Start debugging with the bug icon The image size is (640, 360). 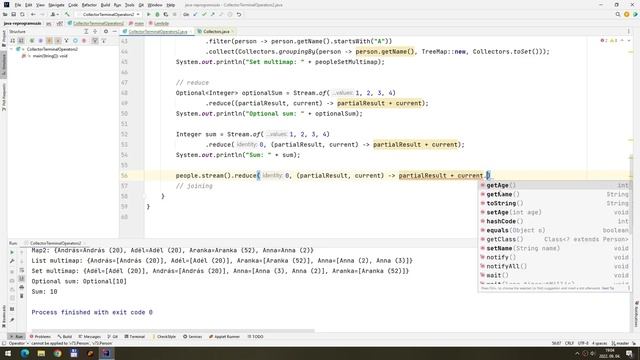157,14
